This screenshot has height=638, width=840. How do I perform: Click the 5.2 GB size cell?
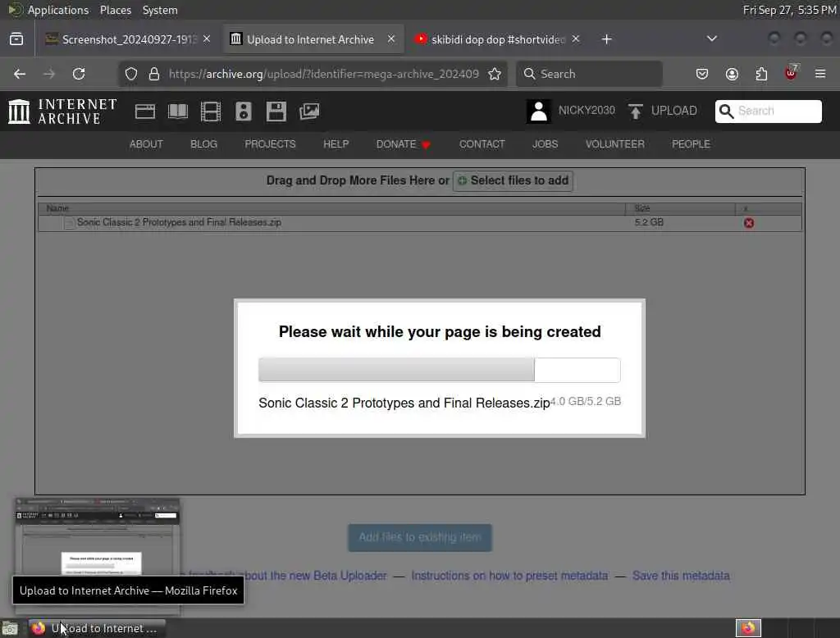(649, 222)
